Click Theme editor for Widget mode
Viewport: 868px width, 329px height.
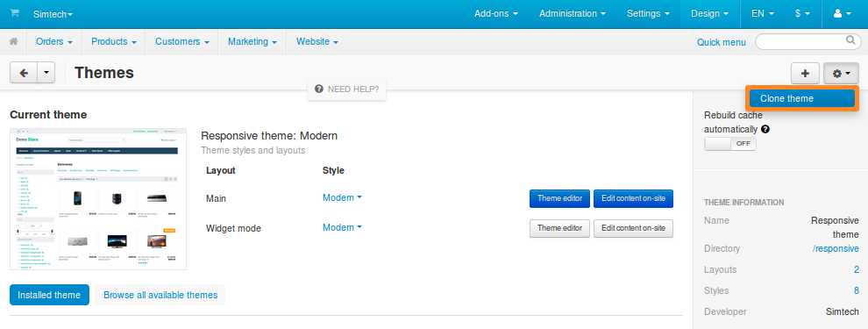tap(559, 228)
